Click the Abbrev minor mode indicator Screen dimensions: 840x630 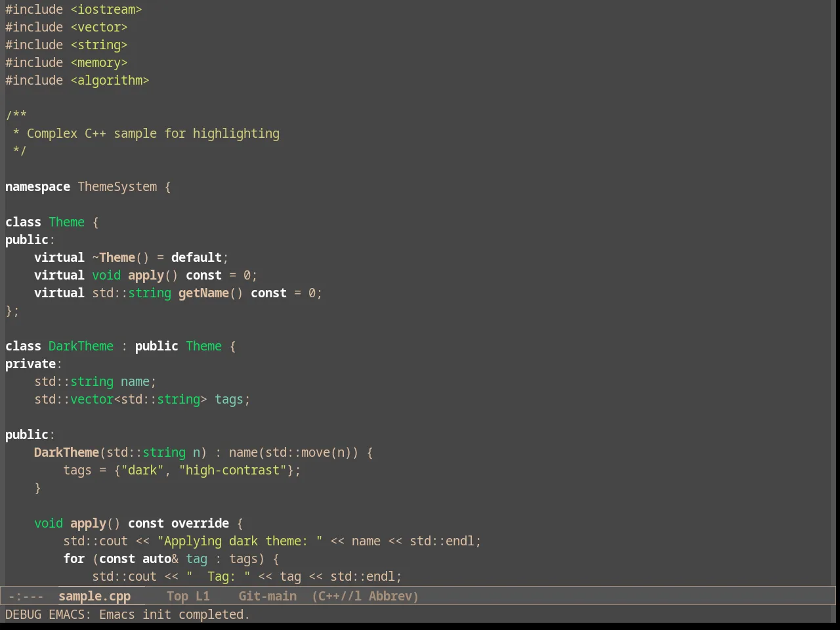tap(390, 596)
